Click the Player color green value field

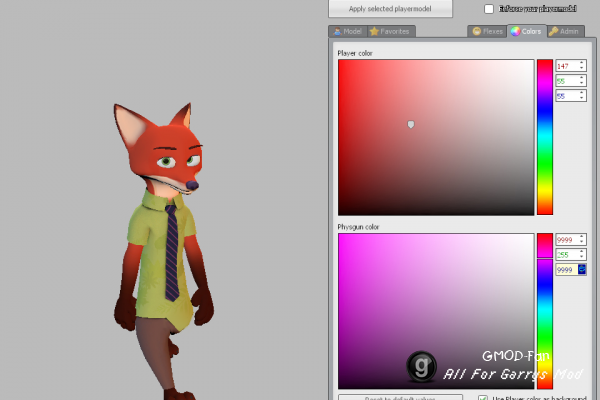tap(567, 81)
